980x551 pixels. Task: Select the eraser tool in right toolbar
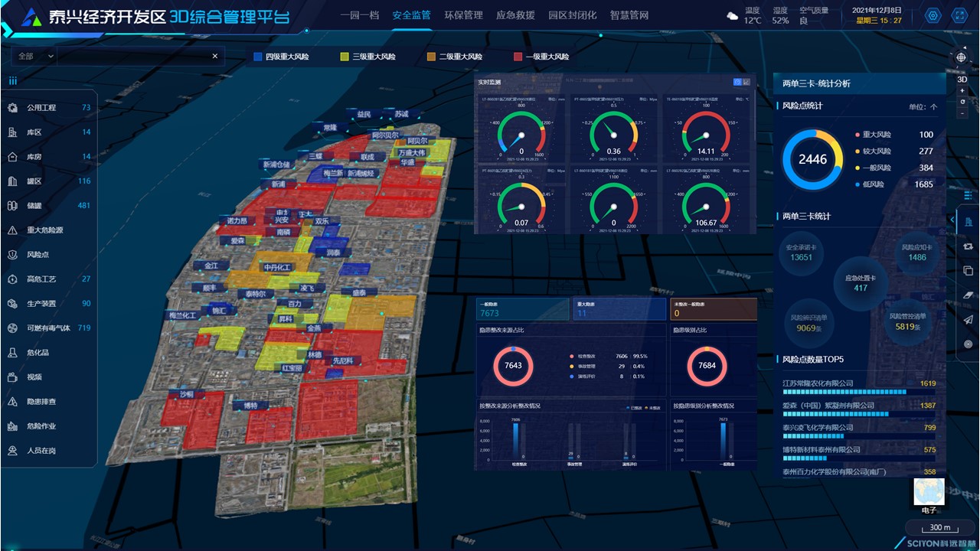tap(968, 295)
